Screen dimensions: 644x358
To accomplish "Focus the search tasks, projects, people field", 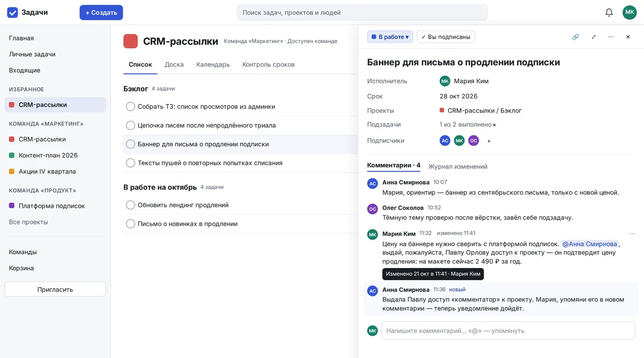I will tap(362, 12).
